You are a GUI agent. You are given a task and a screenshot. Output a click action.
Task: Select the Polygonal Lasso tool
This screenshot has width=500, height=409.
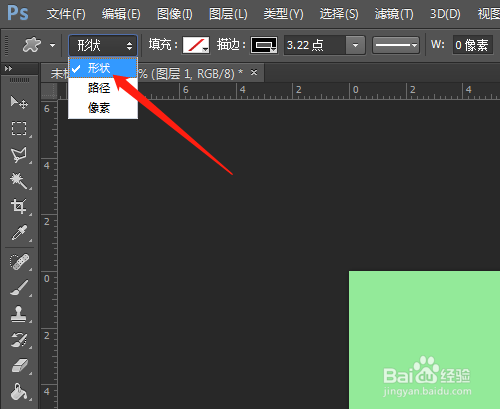pyautogui.click(x=19, y=155)
